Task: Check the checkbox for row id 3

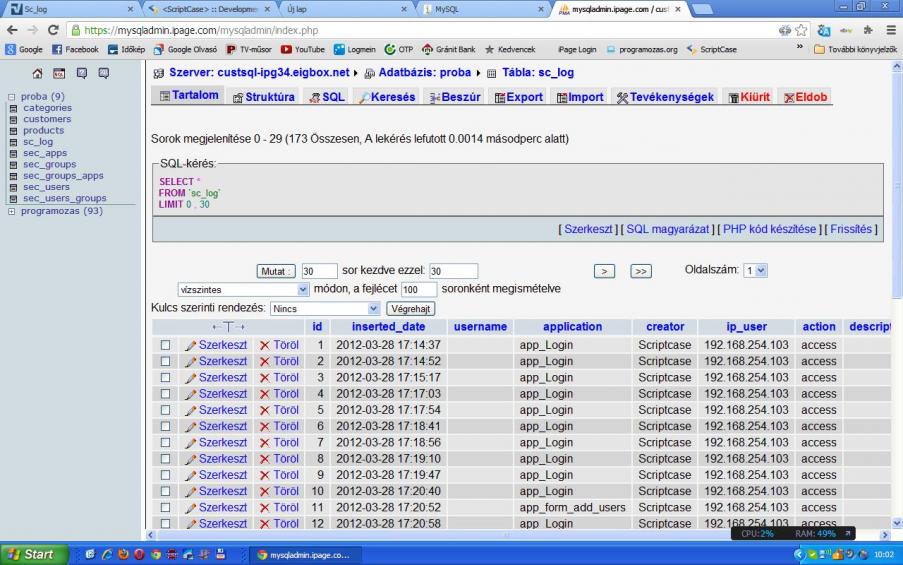Action: point(165,377)
